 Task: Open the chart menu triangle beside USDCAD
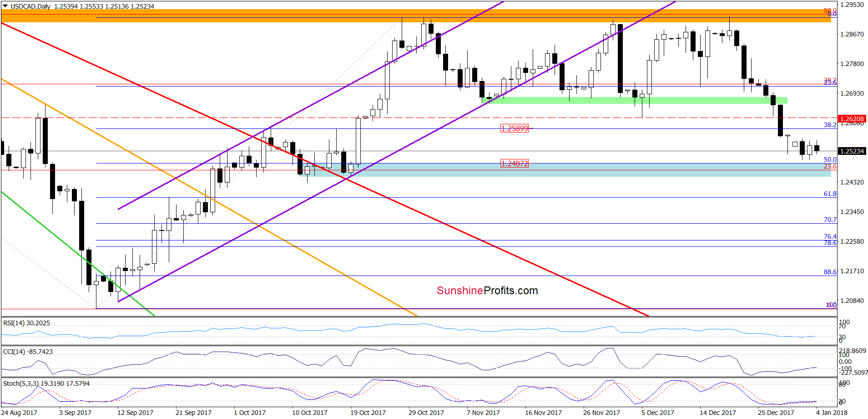[x=5, y=6]
